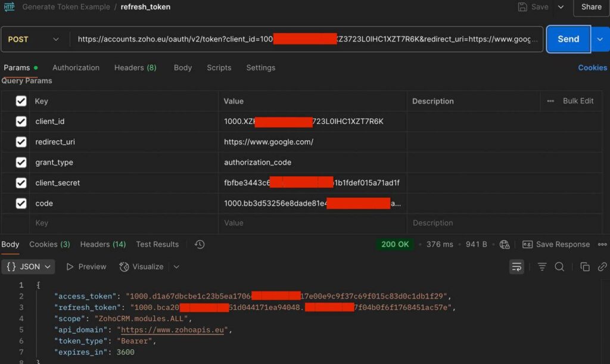Uncheck the grant_type parameter checkbox
This screenshot has height=364, width=610.
click(21, 162)
